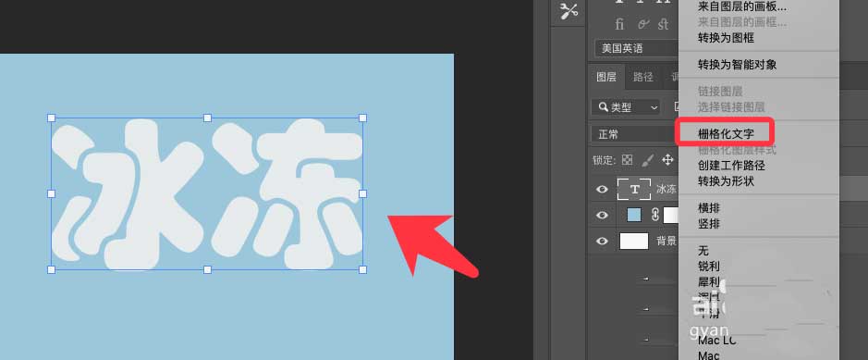Choose 创建工作路径 from the menu
Screen dimensions: 868x360
(x=731, y=165)
